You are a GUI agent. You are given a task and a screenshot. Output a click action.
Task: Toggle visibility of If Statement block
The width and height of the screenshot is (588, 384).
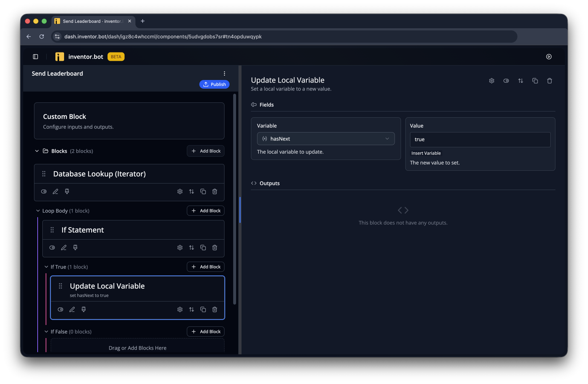[x=52, y=248]
